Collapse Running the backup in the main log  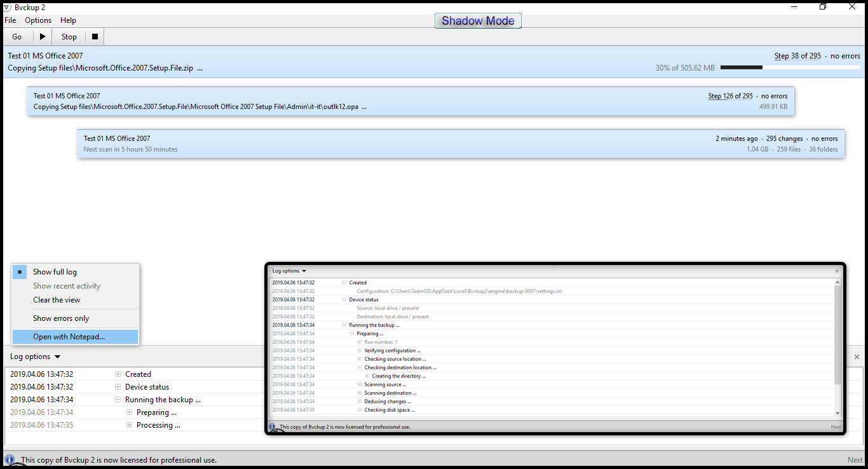[x=118, y=400]
